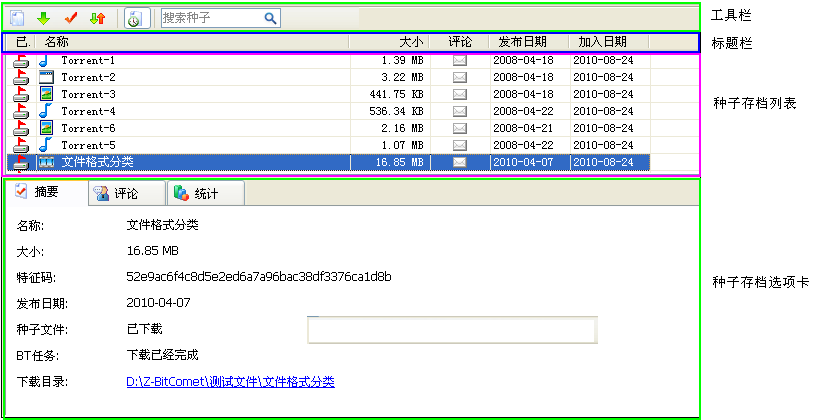Click the picture icon of Torrent-3
832x420 pixels.
(46, 94)
